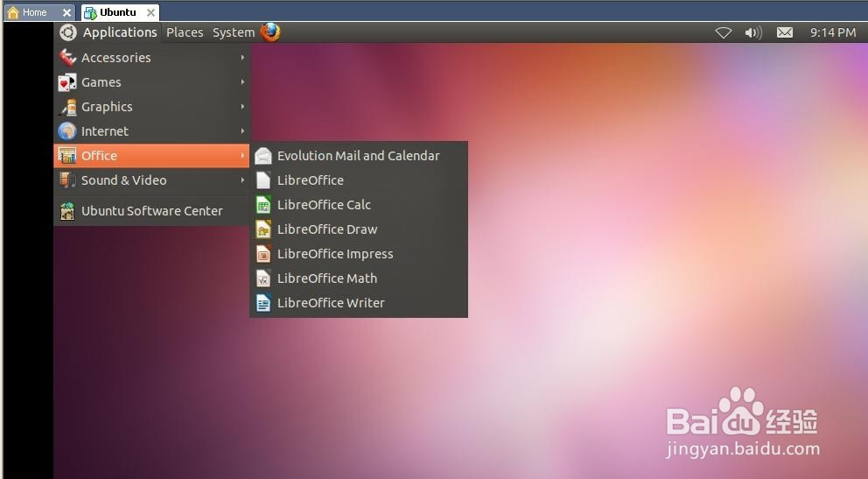Launch LibreOffice Math

[359, 278]
